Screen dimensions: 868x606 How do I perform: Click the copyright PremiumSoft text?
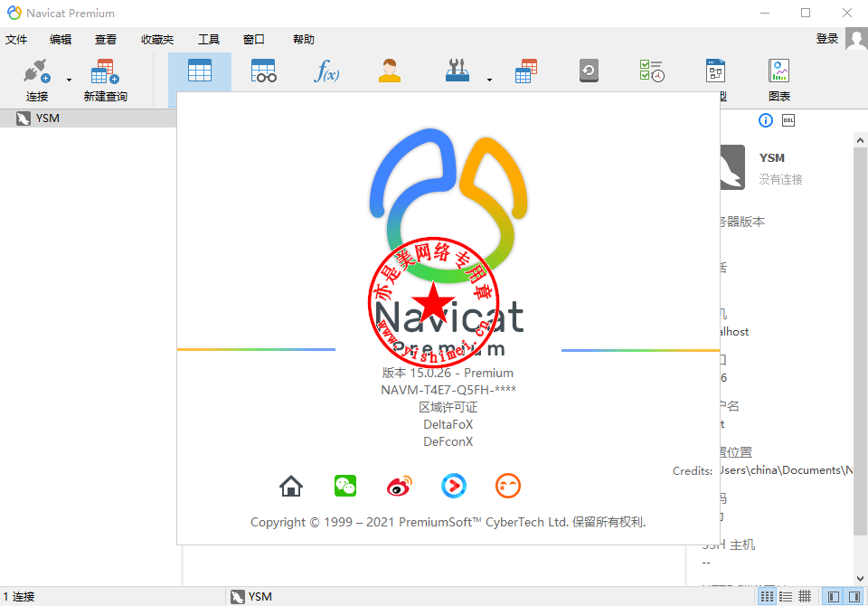[448, 522]
